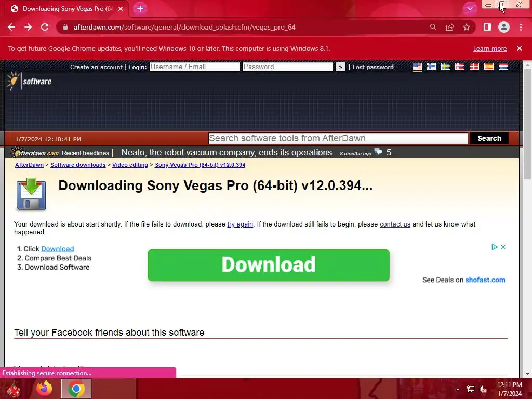Open shofast.com deals link
Viewport: 532px width, 399px height.
click(485, 280)
